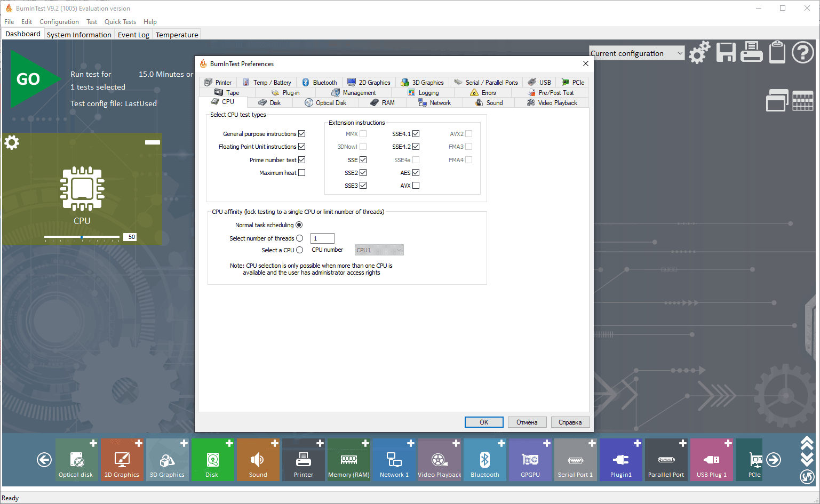This screenshot has width=820, height=504.
Task: Add Memory (RAM) test tile
Action: [x=365, y=443]
